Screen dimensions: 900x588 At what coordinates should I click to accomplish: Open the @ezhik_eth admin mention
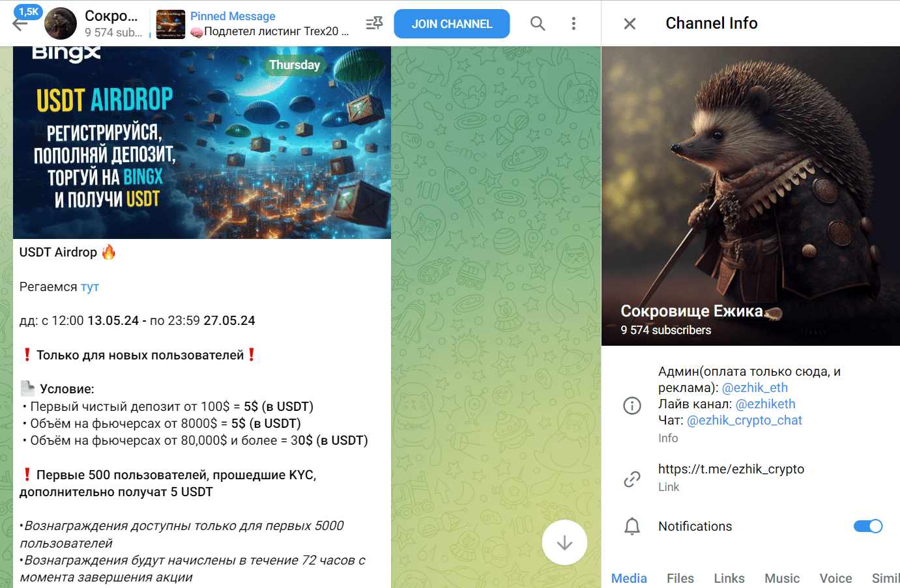755,388
